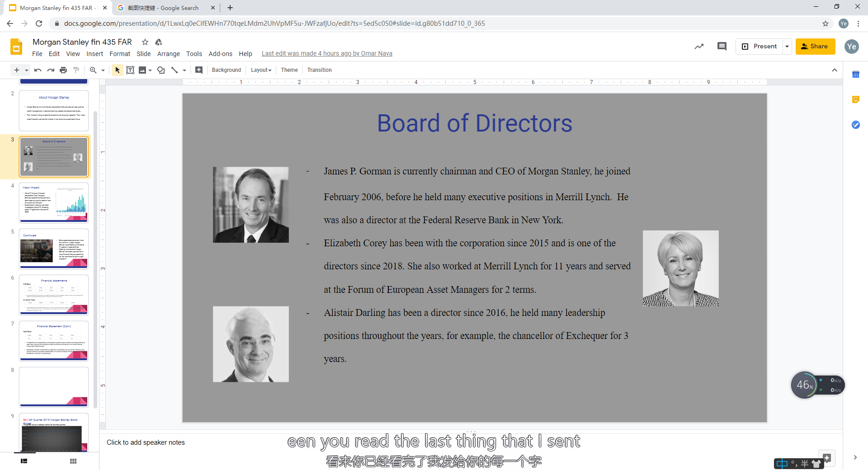Switch to the Morgan Stanley fin 435 tab
The height and width of the screenshot is (470, 868).
point(58,8)
